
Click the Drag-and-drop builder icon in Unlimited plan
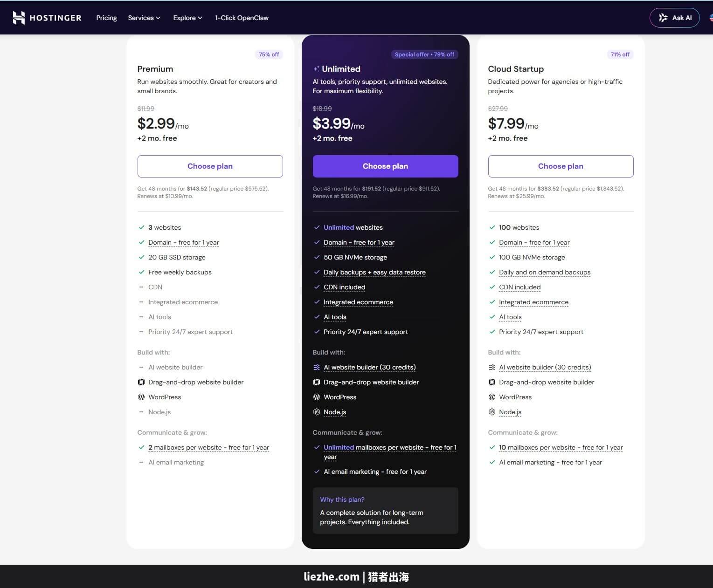(317, 382)
